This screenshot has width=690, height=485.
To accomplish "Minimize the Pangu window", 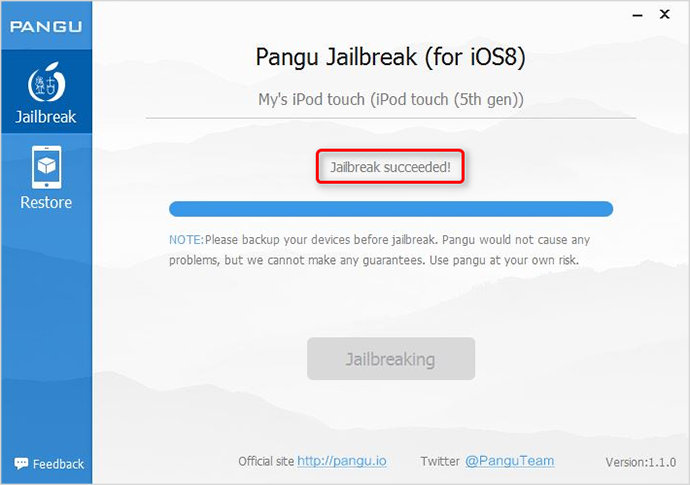I will pyautogui.click(x=637, y=15).
